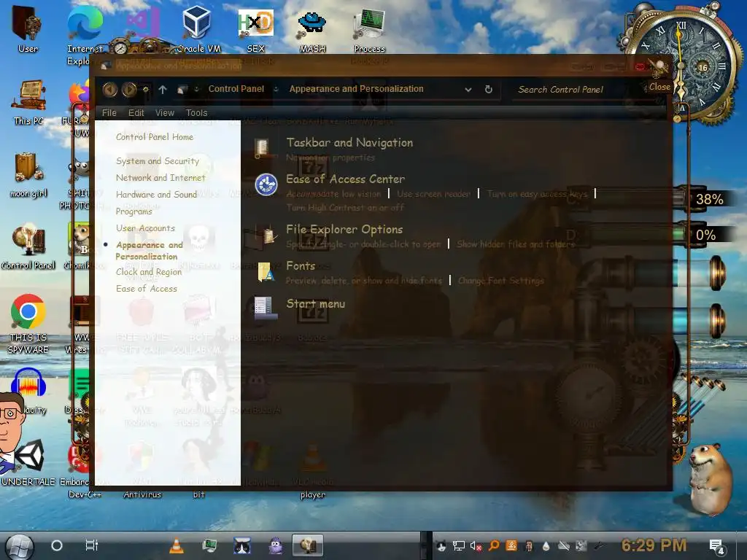Select the moon girl desktop icon
Viewport: 747px width, 560px height.
(x=28, y=175)
